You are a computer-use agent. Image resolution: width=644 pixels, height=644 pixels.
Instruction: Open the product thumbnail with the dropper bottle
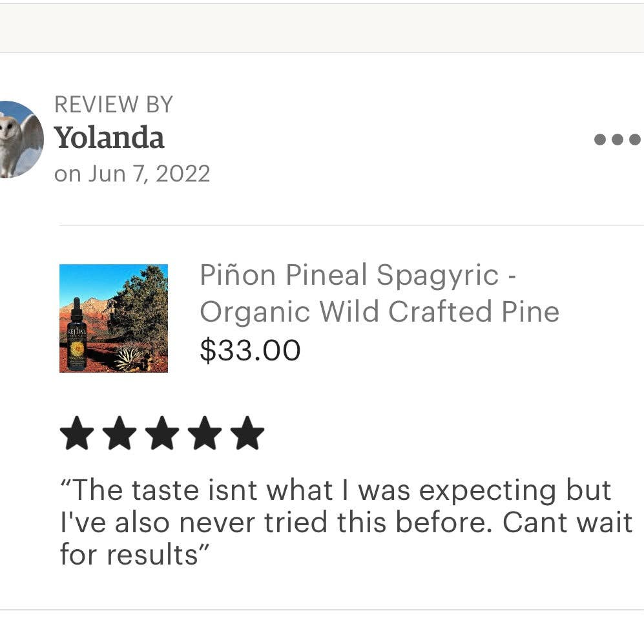tap(113, 318)
